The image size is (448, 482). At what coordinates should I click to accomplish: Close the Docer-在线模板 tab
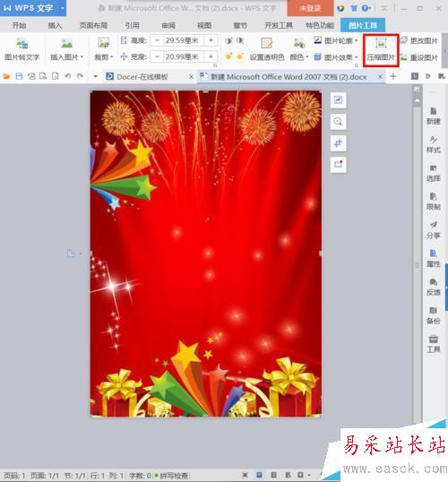point(191,76)
